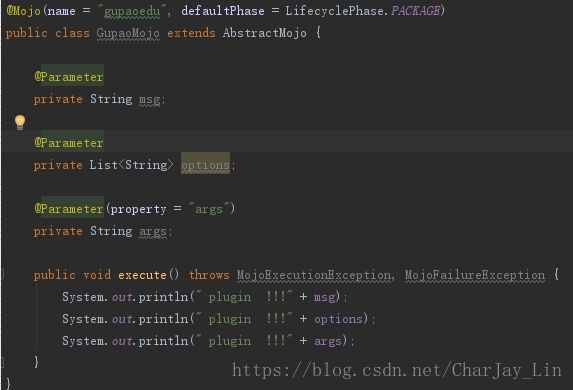Click the AbstractMojo superclass name
This screenshot has height=390, width=573.
[265, 33]
